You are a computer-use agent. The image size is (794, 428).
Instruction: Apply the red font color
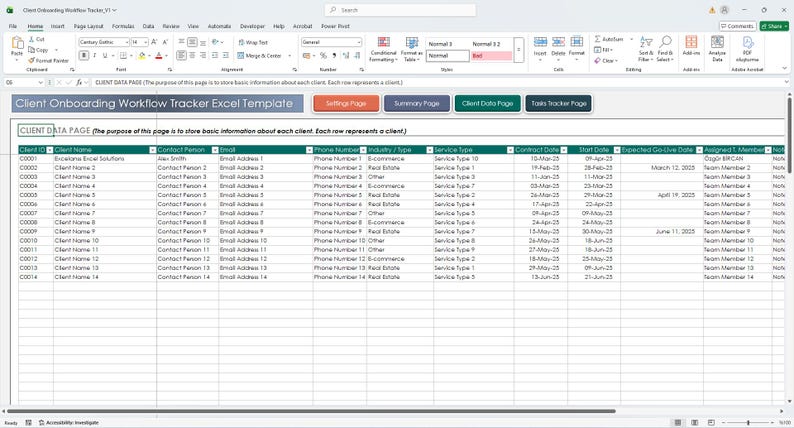tap(158, 55)
